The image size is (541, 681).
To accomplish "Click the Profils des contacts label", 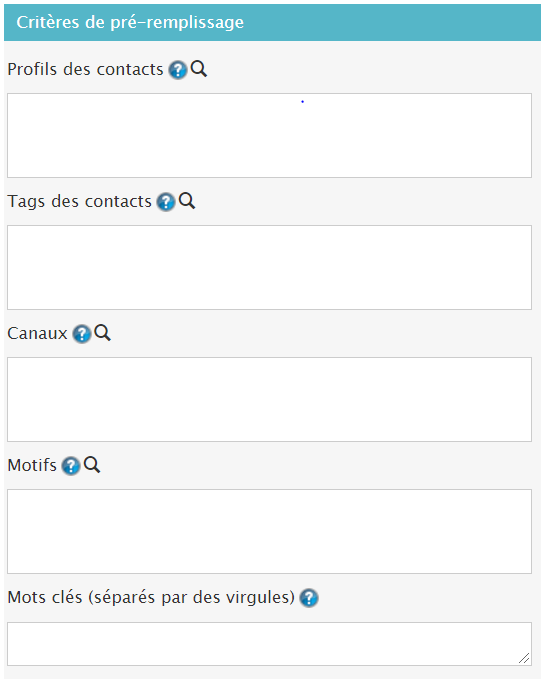I will tap(85, 69).
